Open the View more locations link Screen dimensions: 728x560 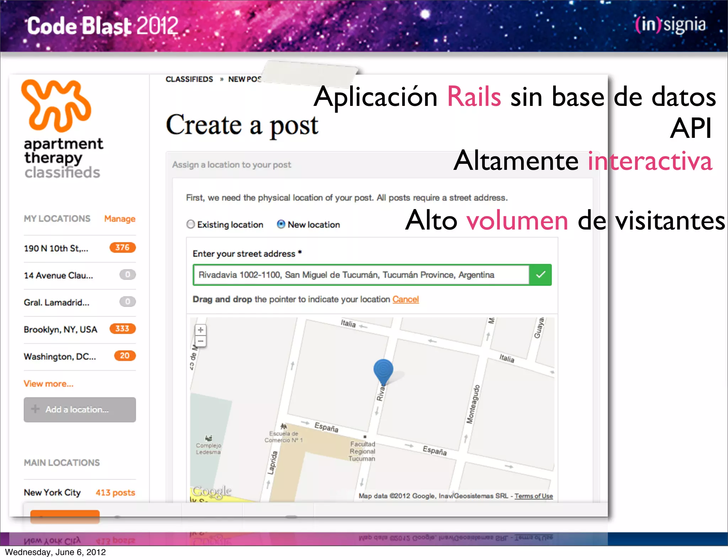49,384
